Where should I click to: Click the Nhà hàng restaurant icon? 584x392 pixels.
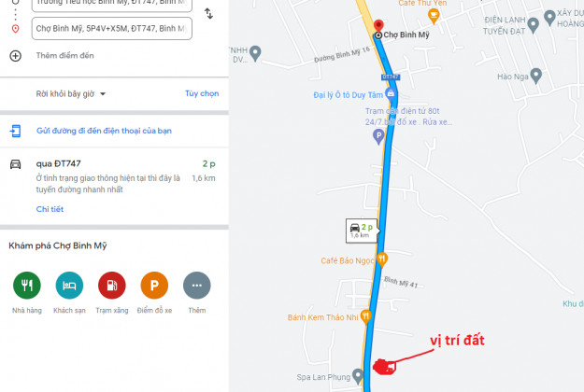coord(27,286)
